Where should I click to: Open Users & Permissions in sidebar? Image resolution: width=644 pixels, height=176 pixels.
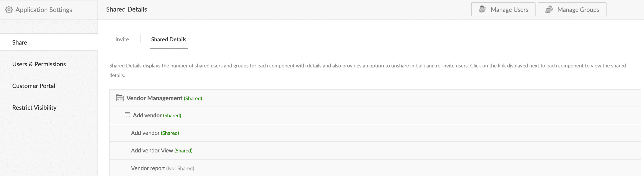pos(39,64)
